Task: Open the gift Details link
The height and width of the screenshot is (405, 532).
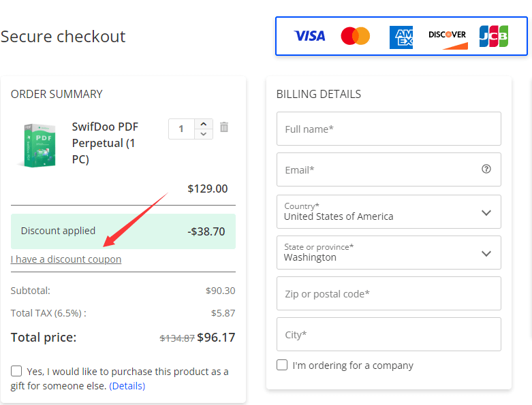Action: coord(127,386)
